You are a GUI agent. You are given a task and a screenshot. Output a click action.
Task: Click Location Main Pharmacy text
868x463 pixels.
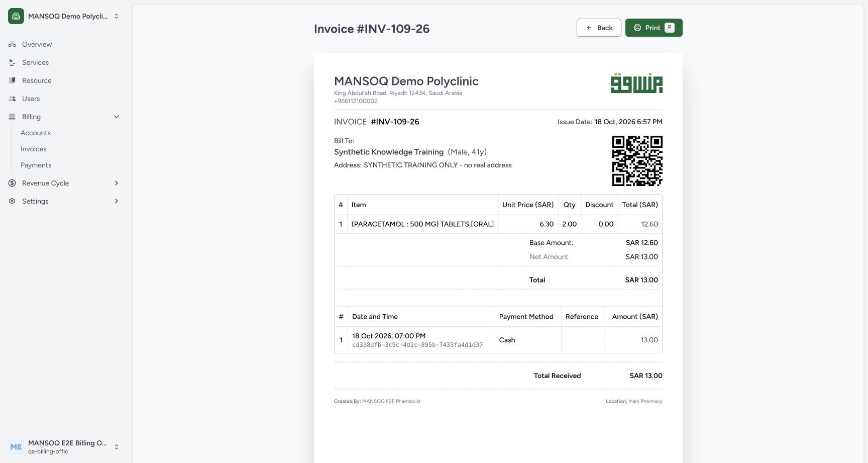tap(634, 401)
